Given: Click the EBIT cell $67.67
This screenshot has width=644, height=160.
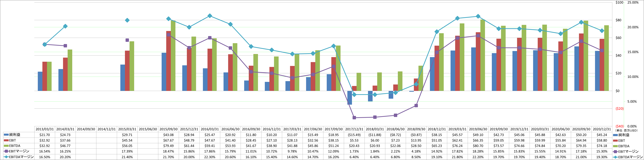Looking at the screenshot, I should pyautogui.click(x=168, y=140).
